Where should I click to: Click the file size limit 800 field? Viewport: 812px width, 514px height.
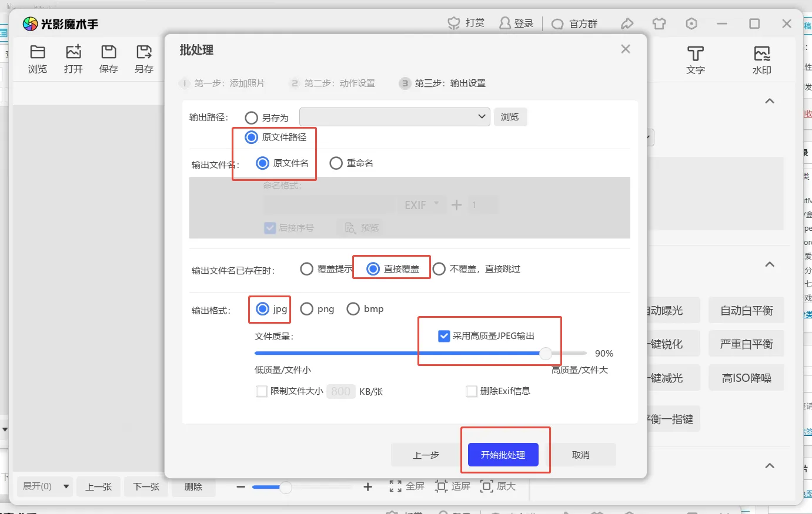341,391
